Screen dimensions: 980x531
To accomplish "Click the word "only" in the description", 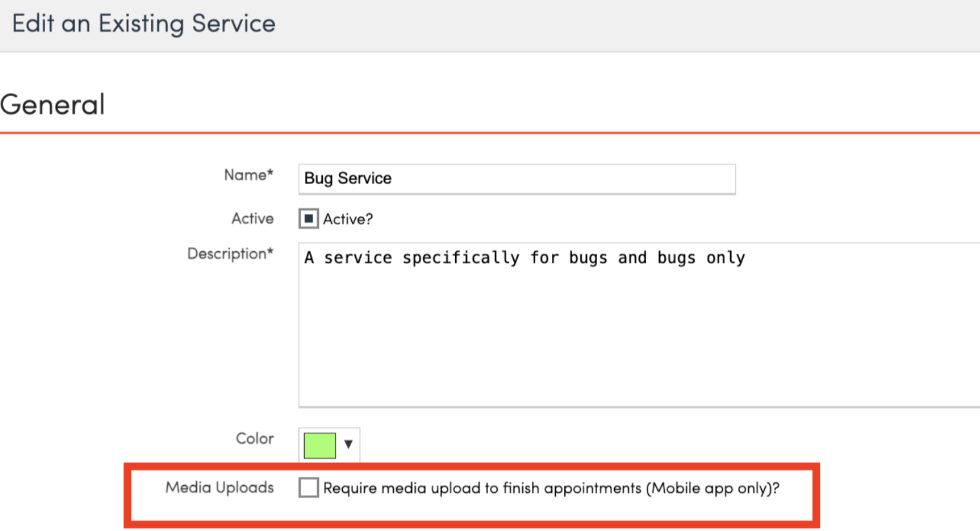I will pyautogui.click(x=726, y=258).
